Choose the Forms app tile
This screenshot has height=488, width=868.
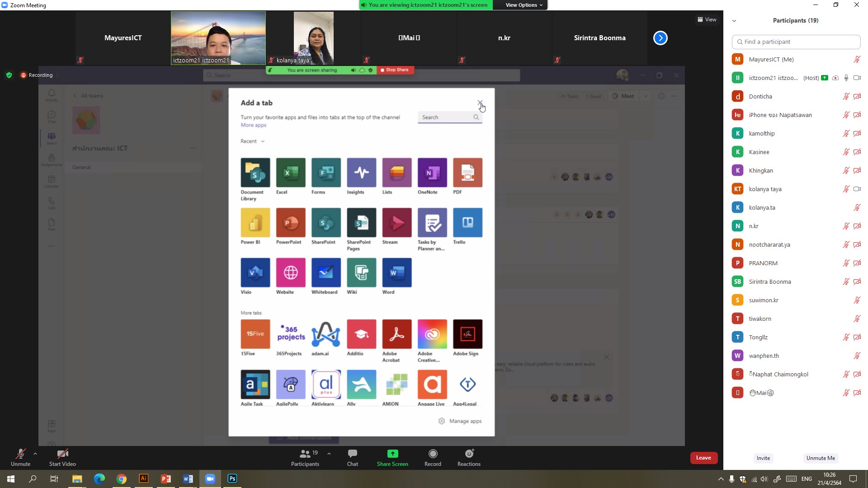pos(326,173)
